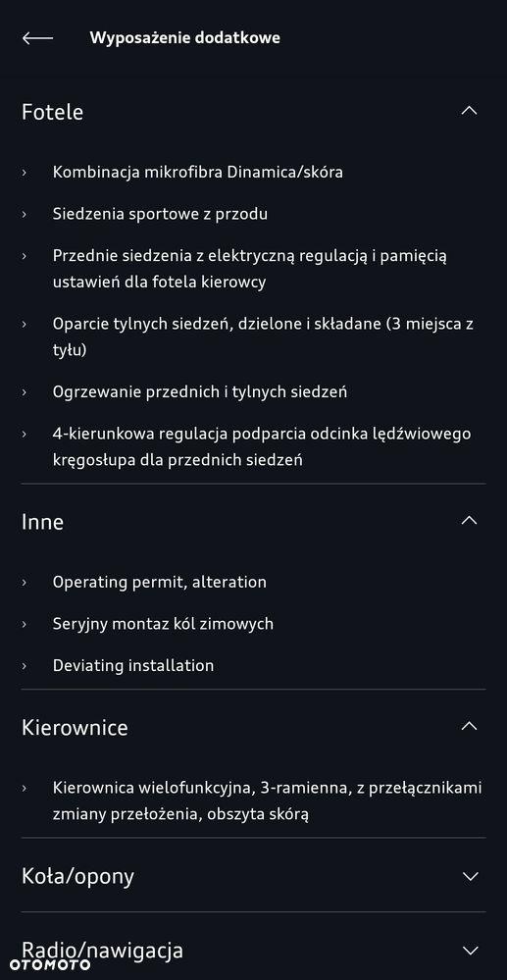This screenshot has width=507, height=980.
Task: Select Seryjny montaz kól zimowych item
Action: (163, 624)
